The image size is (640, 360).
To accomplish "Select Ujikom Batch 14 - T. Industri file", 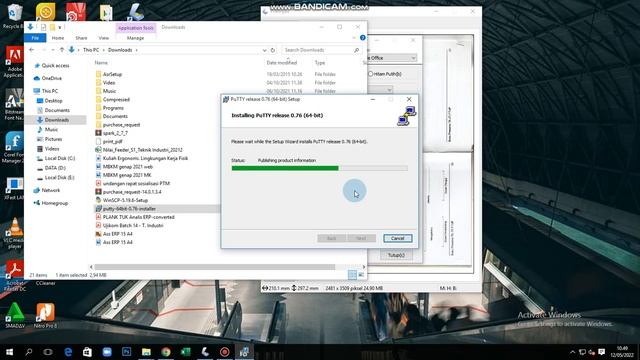I will (133, 225).
